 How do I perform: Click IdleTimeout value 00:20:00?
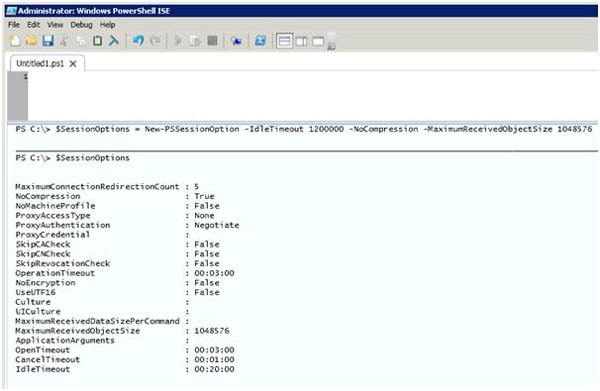(214, 369)
